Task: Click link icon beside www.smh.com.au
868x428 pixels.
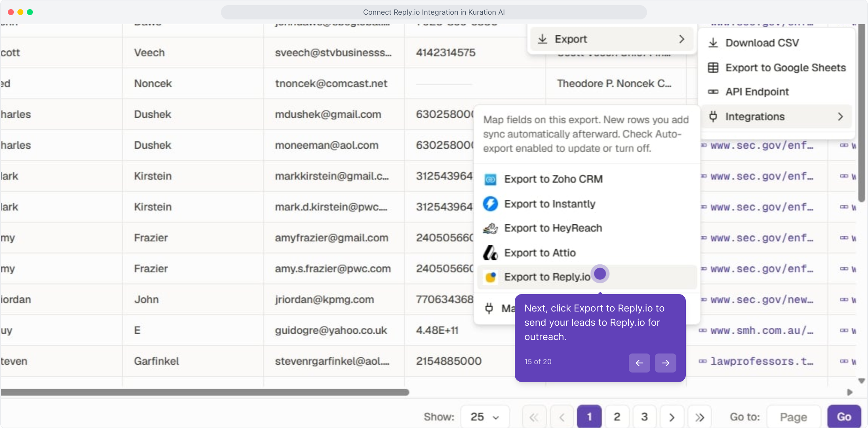Action: [703, 331]
